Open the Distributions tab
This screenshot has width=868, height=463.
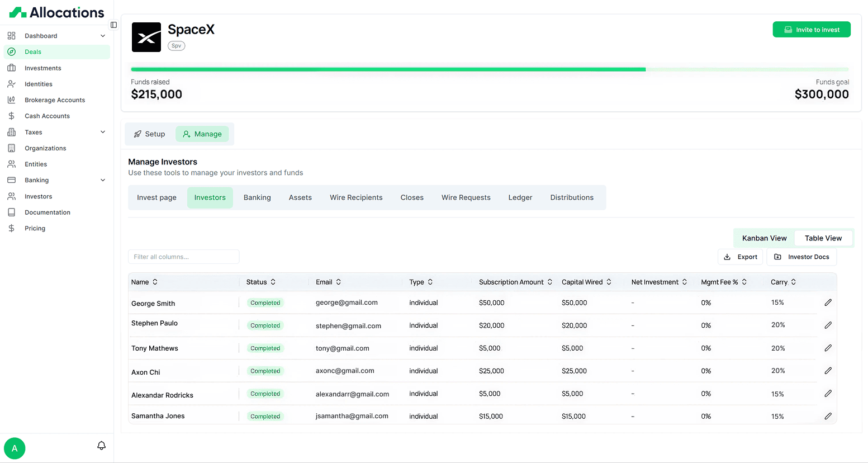pos(572,197)
